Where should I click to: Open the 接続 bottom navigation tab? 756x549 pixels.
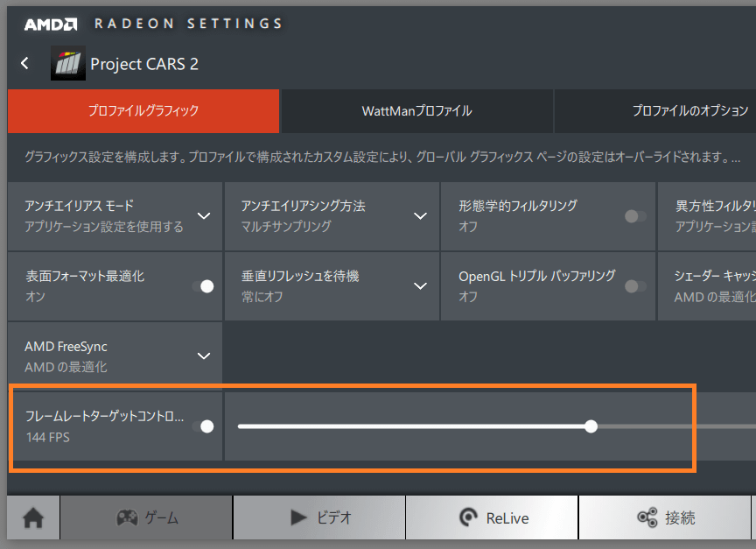665,517
